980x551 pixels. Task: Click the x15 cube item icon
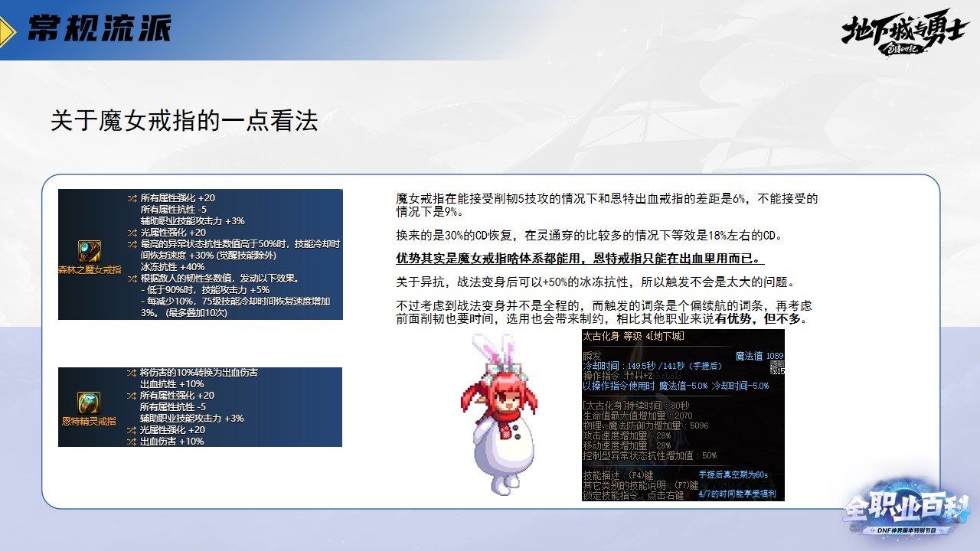coord(777,367)
